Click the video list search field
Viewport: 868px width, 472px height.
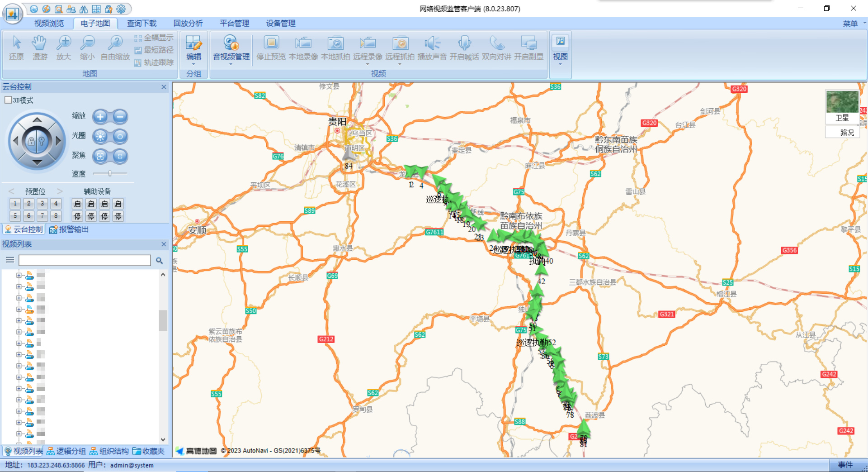click(x=85, y=260)
